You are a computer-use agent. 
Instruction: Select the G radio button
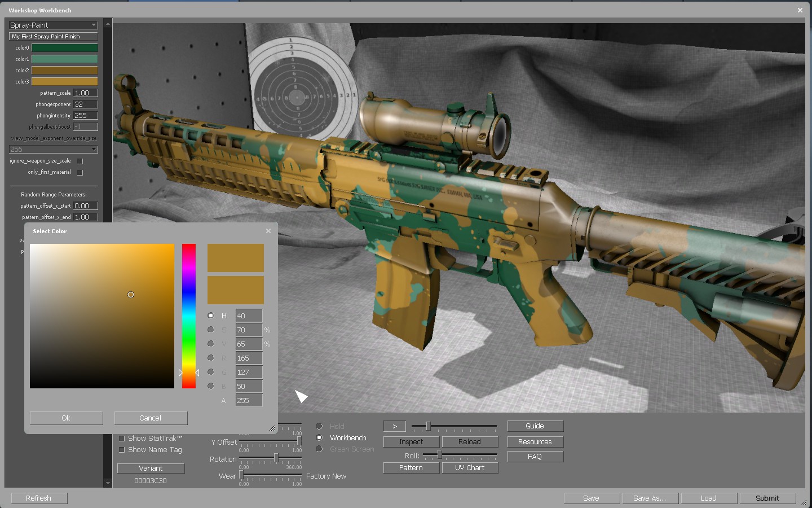[x=211, y=372]
